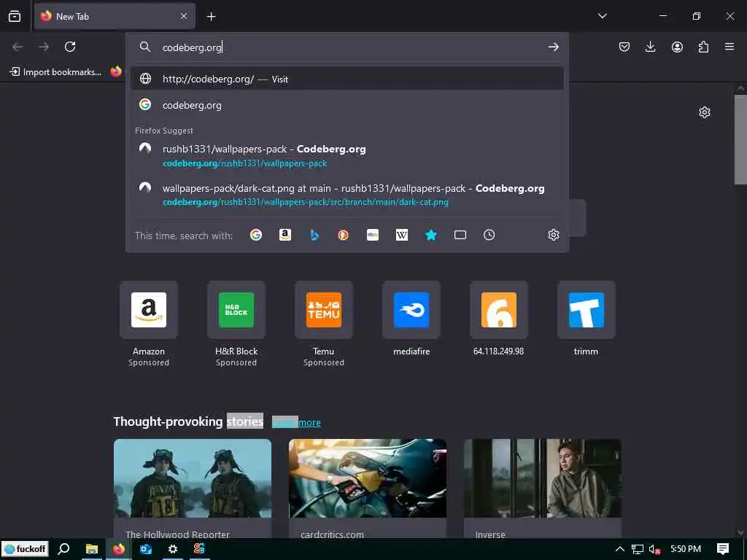Viewport: 747px width, 560px height.
Task: Show hidden system tray icons
Action: tap(619, 549)
